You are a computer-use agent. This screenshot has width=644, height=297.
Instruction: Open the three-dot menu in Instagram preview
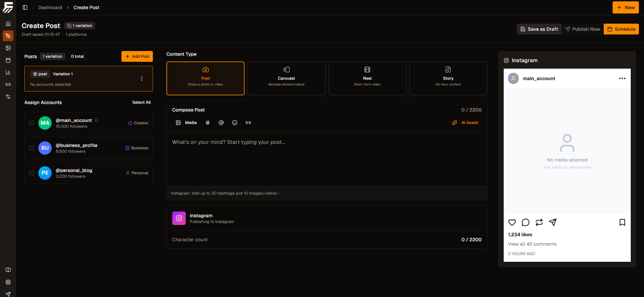pos(622,78)
